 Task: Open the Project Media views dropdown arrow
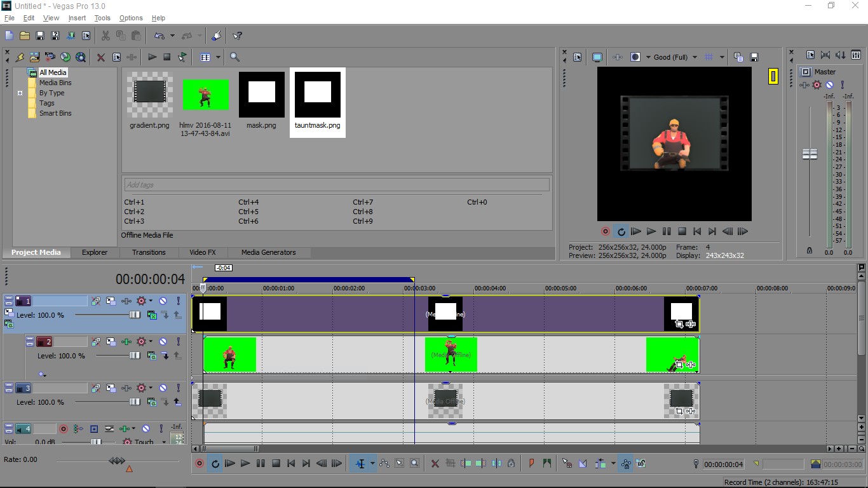pyautogui.click(x=218, y=57)
